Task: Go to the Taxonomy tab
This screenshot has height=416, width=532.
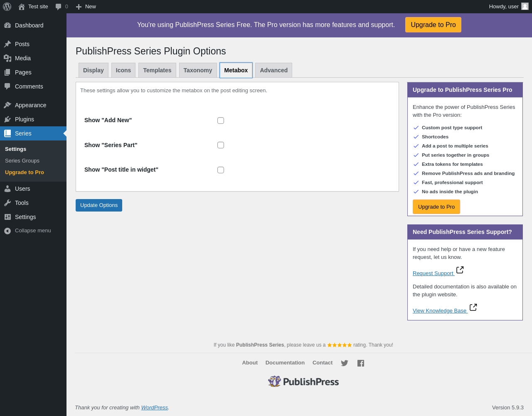Action: pos(198,70)
